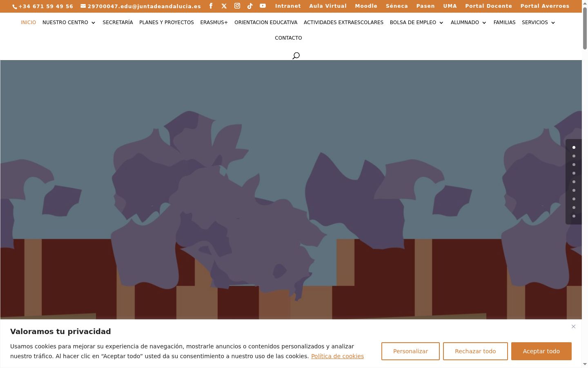This screenshot has height=368, width=588.
Task: Close the cookie privacy banner
Action: click(573, 326)
